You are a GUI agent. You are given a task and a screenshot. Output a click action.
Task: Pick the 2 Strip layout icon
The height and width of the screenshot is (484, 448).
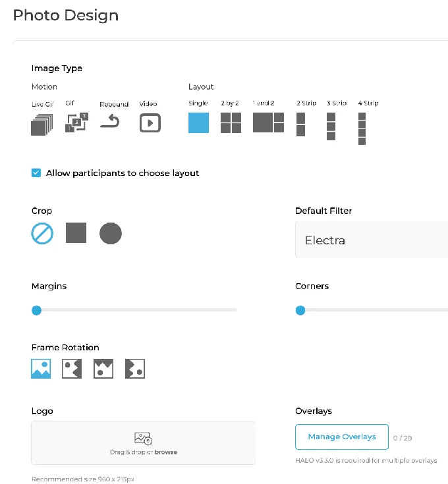(300, 124)
